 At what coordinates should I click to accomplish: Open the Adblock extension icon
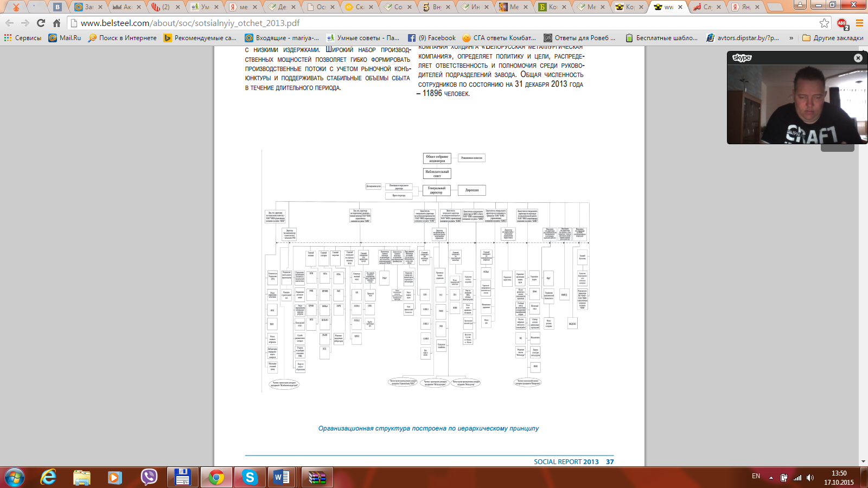click(x=842, y=23)
